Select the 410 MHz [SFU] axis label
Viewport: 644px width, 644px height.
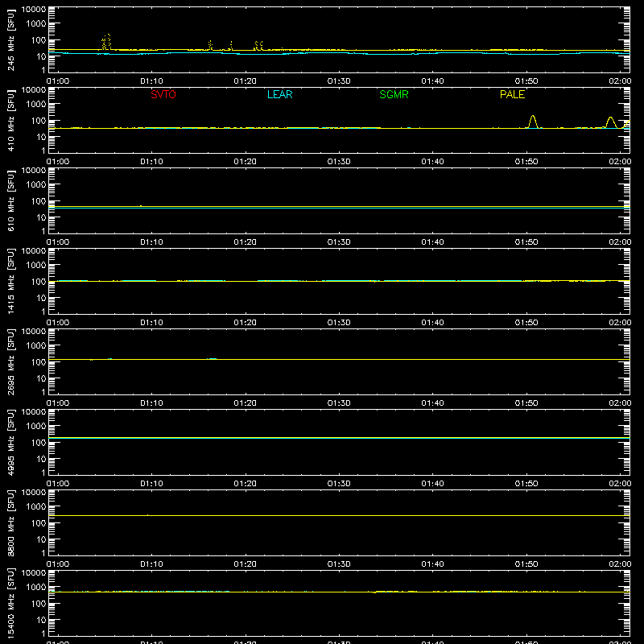click(x=10, y=120)
